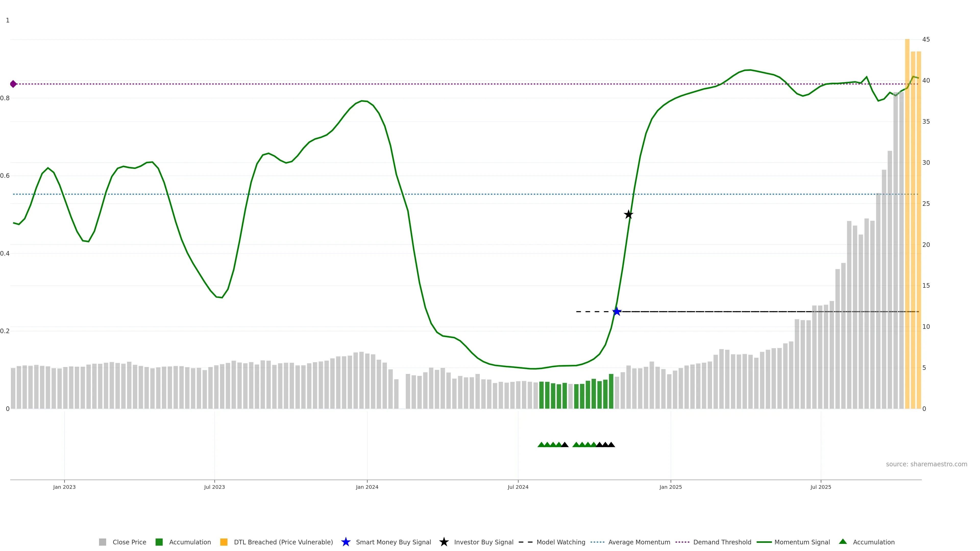The width and height of the screenshot is (980, 551).
Task: Click the orange DTL Breached legend swatch
Action: 224,542
